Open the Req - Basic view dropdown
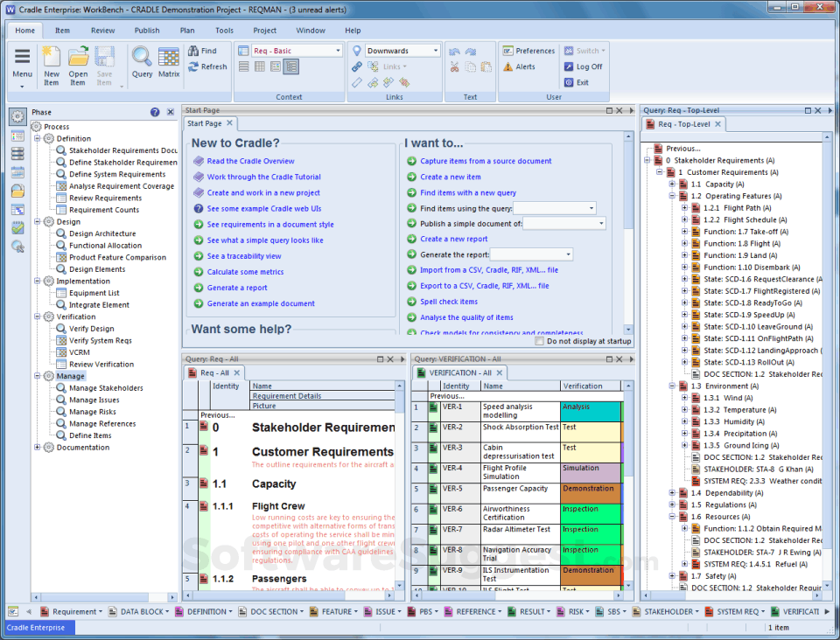Screen dimensions: 840x640 pyautogui.click(x=338, y=51)
